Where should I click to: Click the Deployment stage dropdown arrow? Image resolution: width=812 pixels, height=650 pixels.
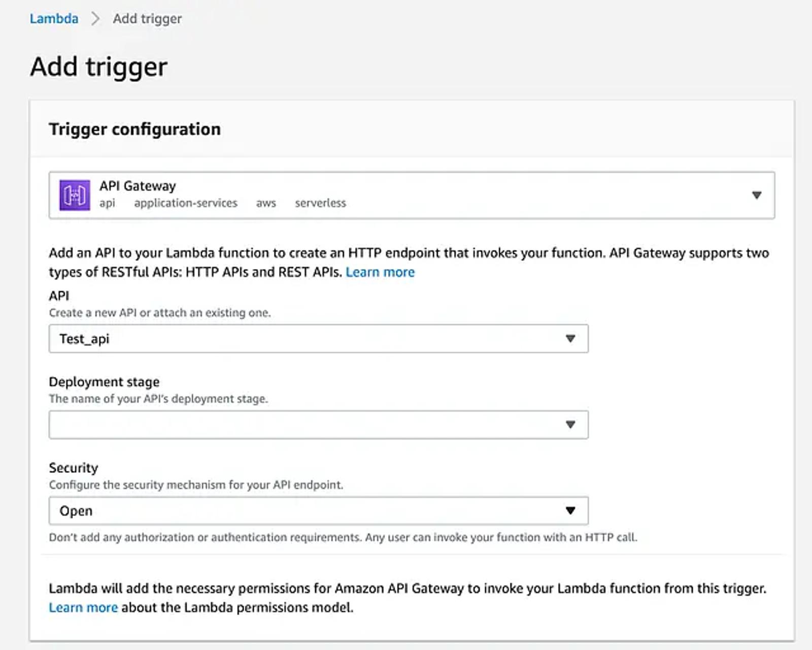pos(570,425)
